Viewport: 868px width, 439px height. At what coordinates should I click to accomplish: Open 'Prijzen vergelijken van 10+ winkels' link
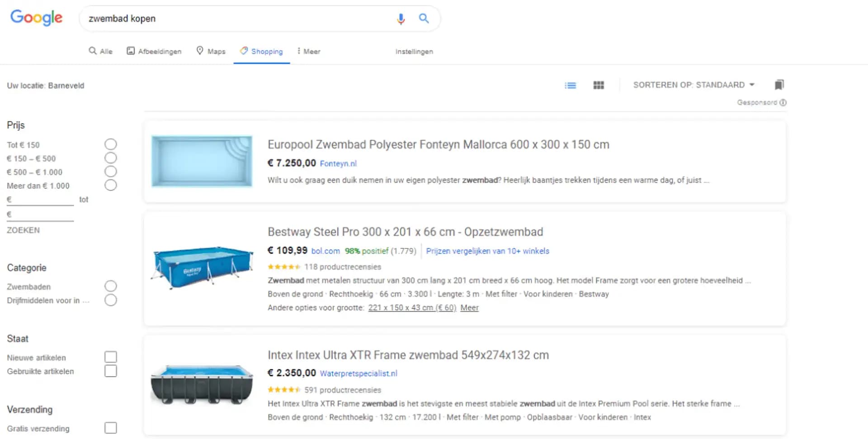click(487, 251)
